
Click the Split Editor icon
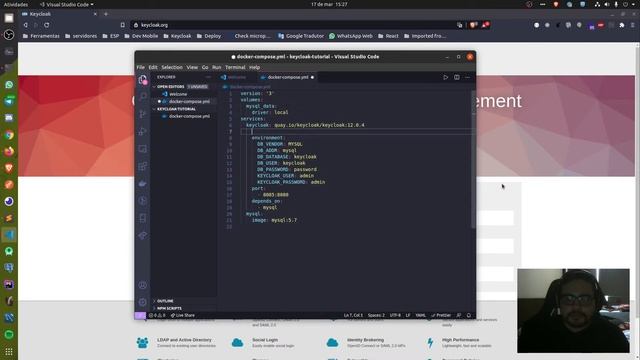(x=457, y=77)
